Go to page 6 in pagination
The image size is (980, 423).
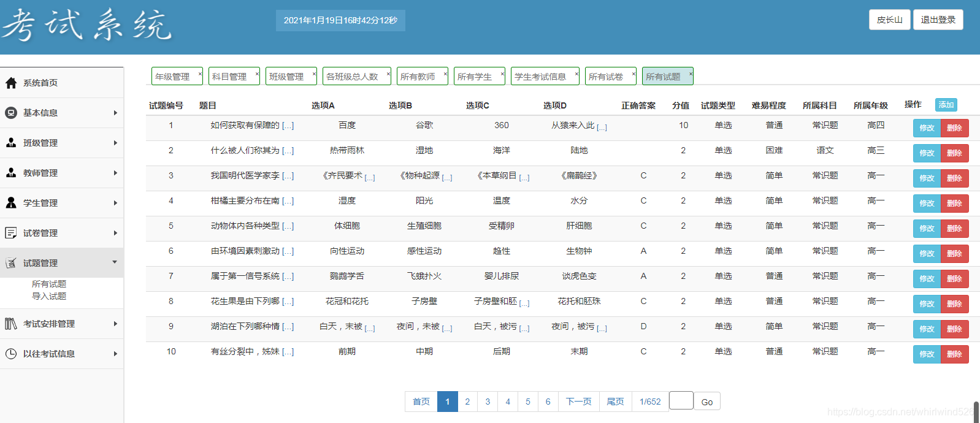(548, 402)
